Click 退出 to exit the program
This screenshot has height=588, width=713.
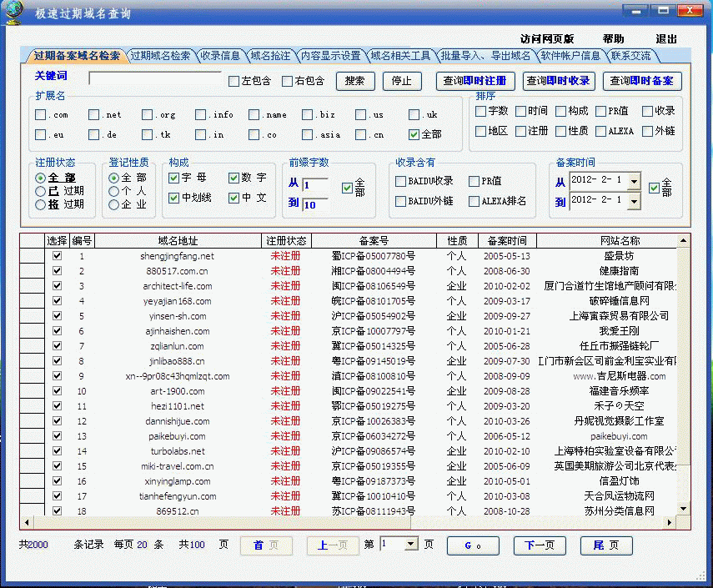coord(666,38)
